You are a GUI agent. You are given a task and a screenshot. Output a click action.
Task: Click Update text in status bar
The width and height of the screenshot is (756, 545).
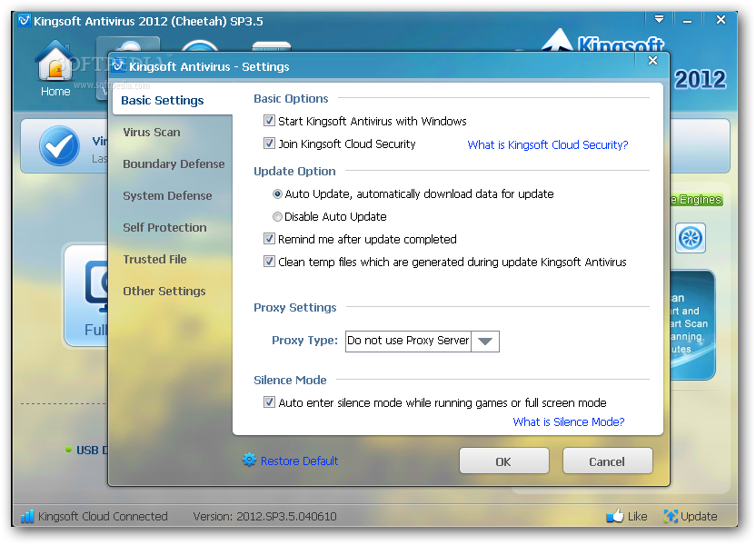point(699,517)
